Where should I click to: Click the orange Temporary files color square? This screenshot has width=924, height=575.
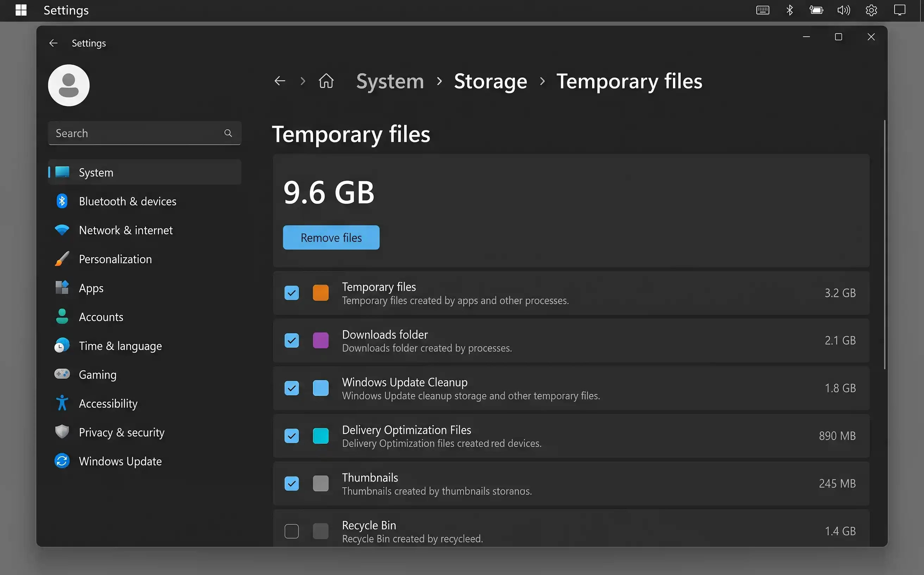coord(321,293)
